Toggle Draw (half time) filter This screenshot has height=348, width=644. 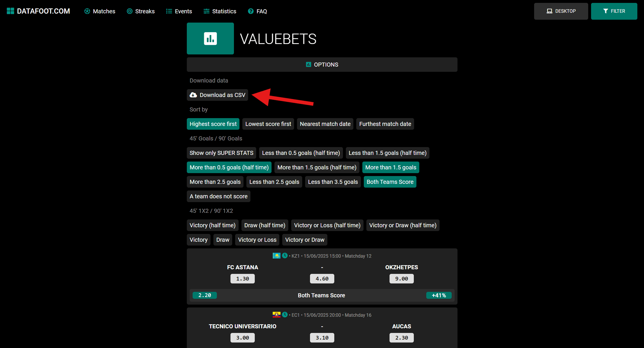tap(265, 225)
